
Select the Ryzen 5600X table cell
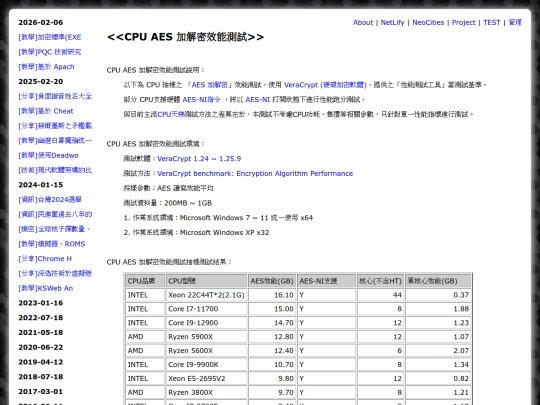click(206, 351)
